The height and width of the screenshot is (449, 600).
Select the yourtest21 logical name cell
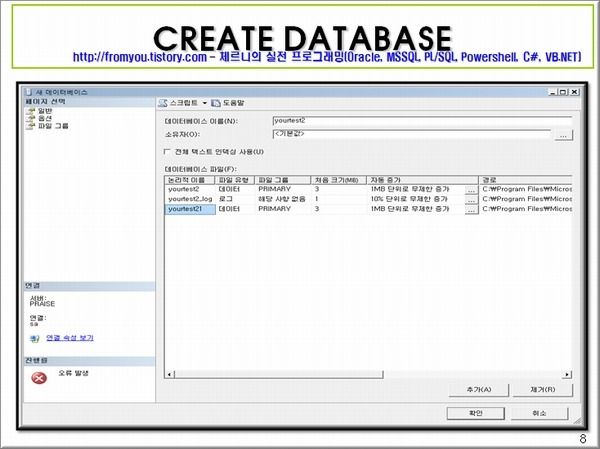tap(190, 209)
